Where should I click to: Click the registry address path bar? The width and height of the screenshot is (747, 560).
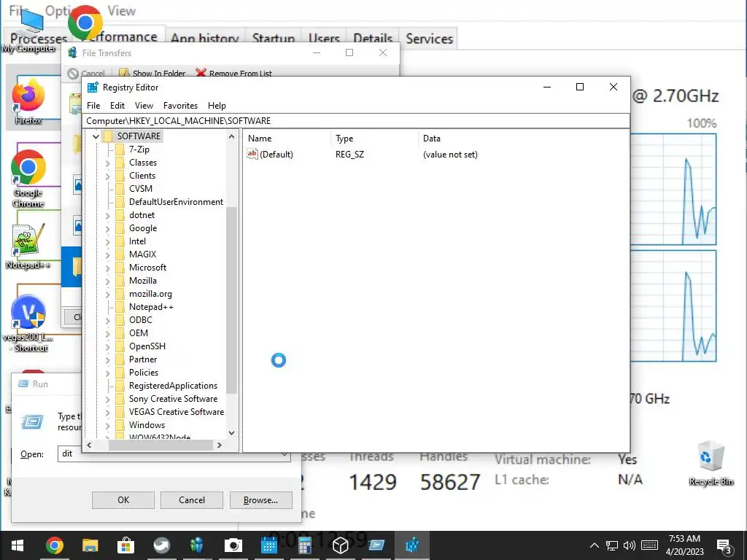coord(356,121)
